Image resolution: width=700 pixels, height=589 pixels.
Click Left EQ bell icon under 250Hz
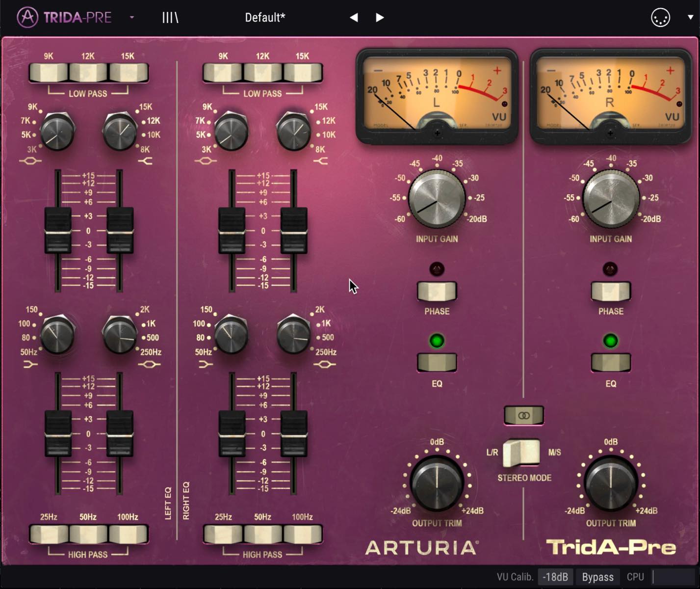[x=149, y=364]
